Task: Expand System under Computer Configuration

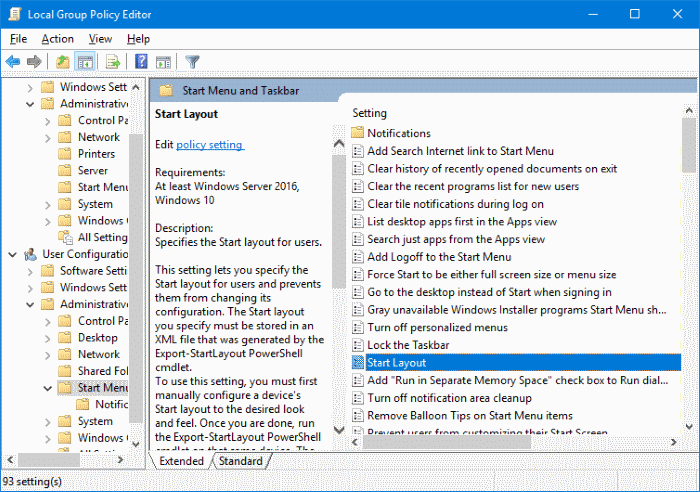Action: [x=48, y=204]
